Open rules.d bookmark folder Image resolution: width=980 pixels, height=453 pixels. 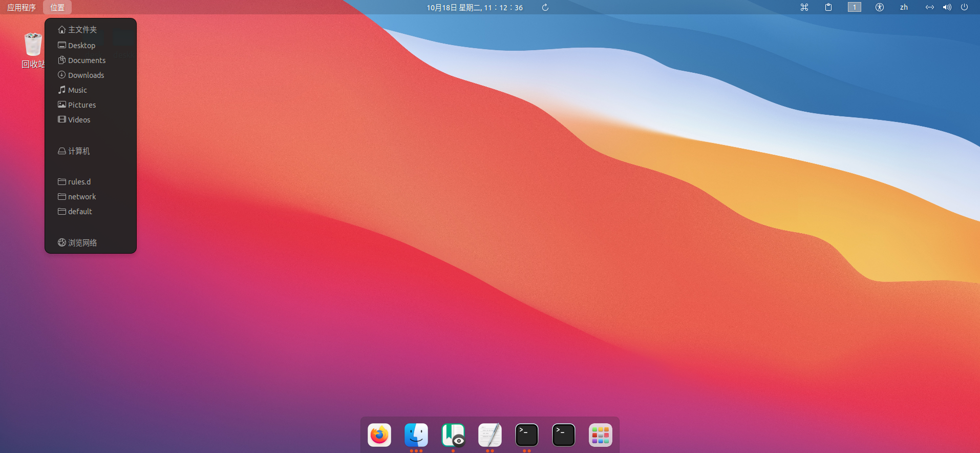(91, 181)
